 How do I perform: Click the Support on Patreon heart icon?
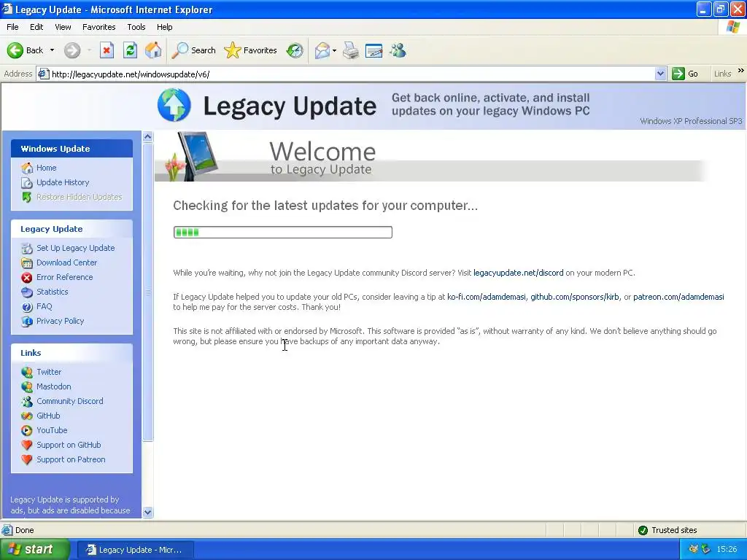tap(27, 459)
